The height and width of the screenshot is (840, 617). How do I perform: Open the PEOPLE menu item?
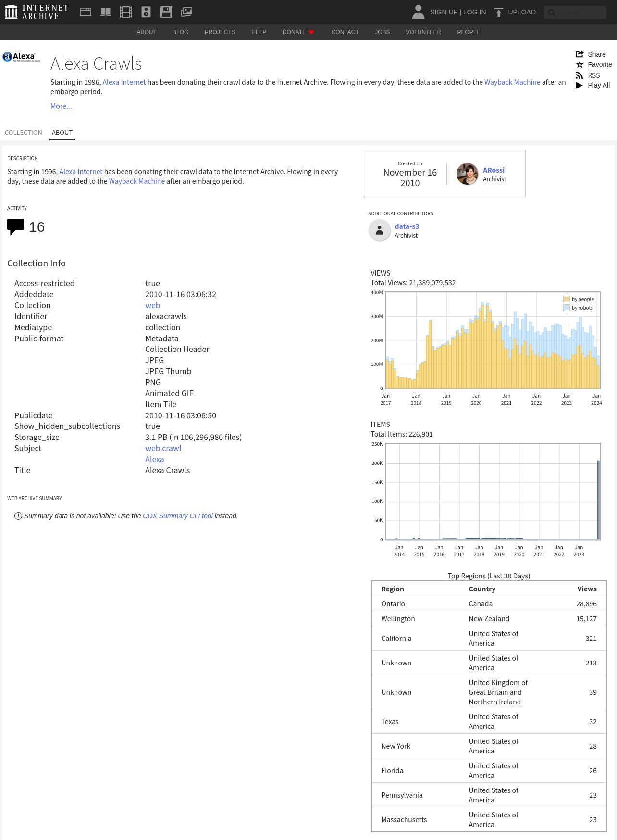[469, 32]
